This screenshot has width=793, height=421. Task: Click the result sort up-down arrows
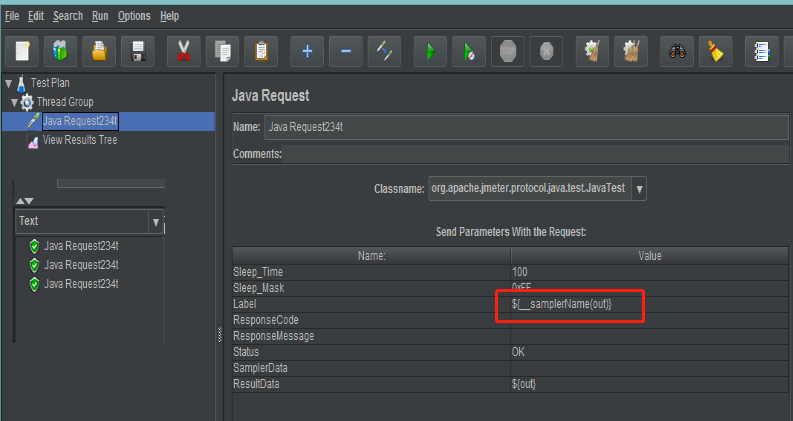[x=24, y=201]
